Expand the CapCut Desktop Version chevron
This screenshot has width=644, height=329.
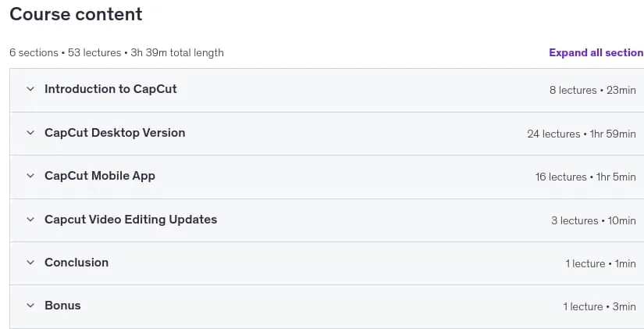click(30, 132)
